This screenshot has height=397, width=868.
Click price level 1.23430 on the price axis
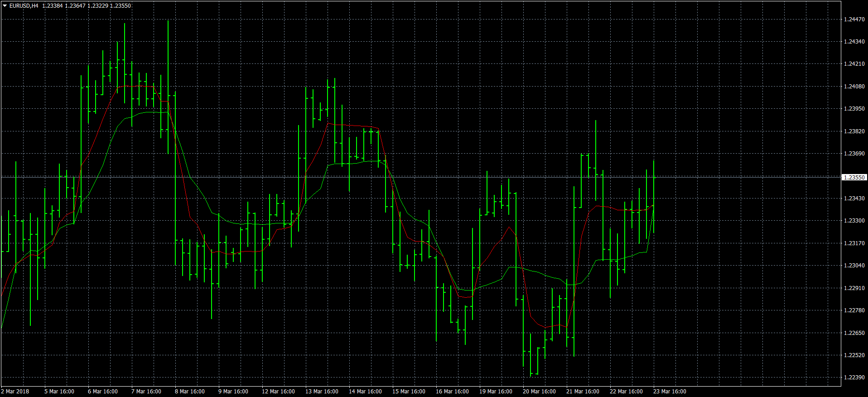[x=854, y=198]
